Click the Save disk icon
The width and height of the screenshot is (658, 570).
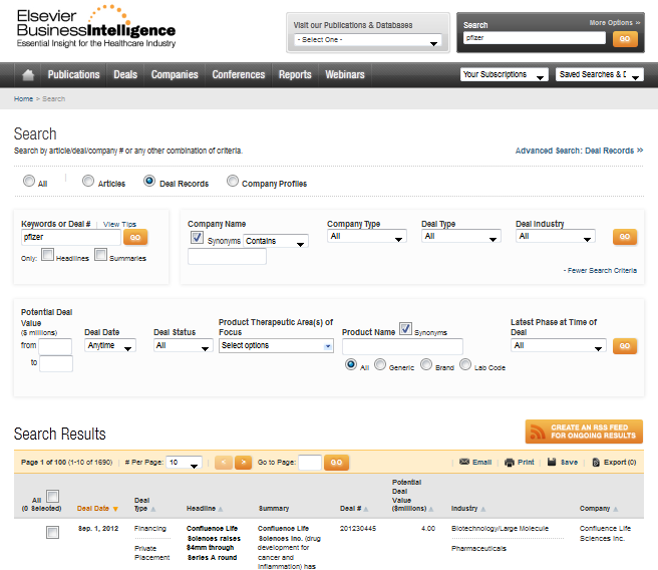(x=552, y=462)
